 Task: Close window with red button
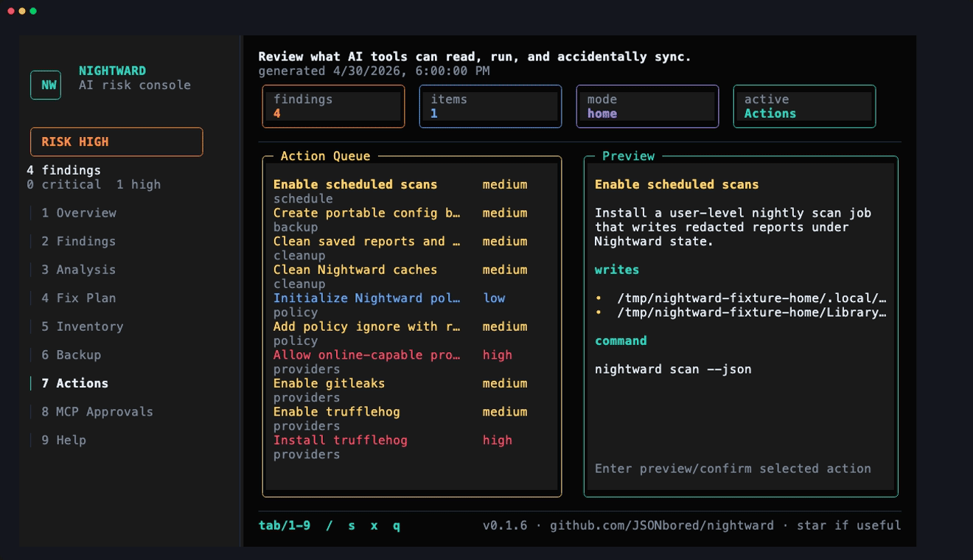coord(11,11)
